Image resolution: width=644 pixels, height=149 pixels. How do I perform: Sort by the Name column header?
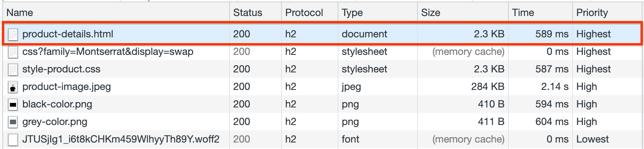(116, 13)
